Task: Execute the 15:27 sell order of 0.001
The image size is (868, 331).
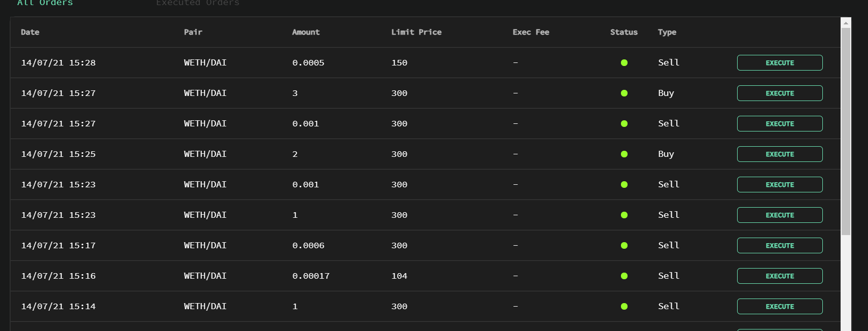Action: (779, 124)
